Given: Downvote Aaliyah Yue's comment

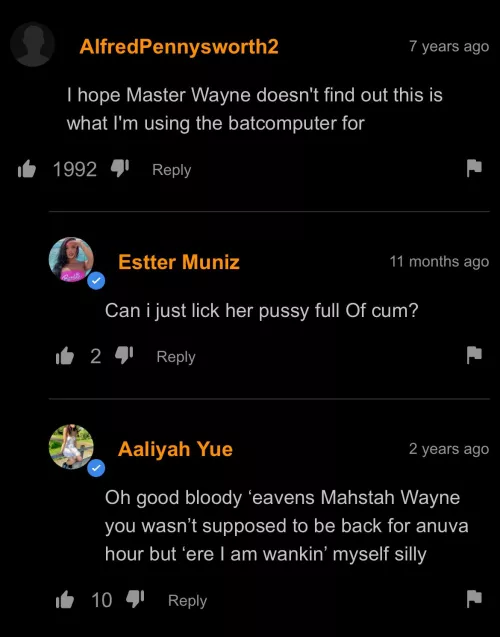Looking at the screenshot, I should pyautogui.click(x=135, y=599).
